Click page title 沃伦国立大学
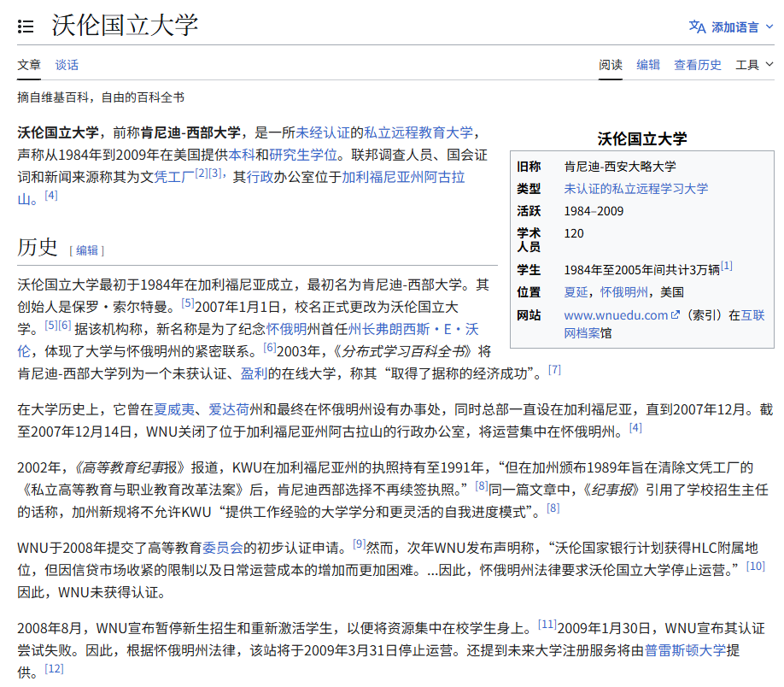This screenshot has width=784, height=687. point(125,26)
